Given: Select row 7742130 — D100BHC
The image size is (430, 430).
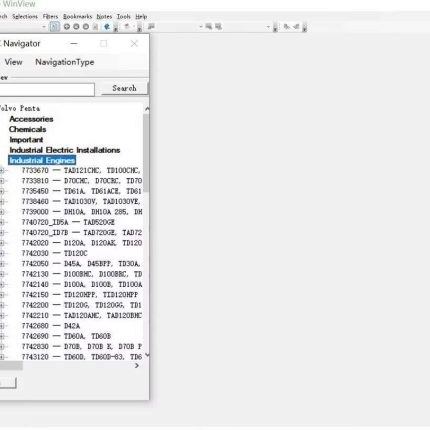Looking at the screenshot, I should pos(82,274).
